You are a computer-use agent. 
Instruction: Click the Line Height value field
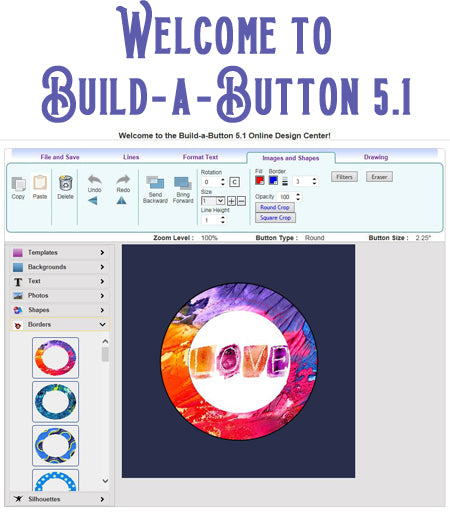tap(211, 220)
